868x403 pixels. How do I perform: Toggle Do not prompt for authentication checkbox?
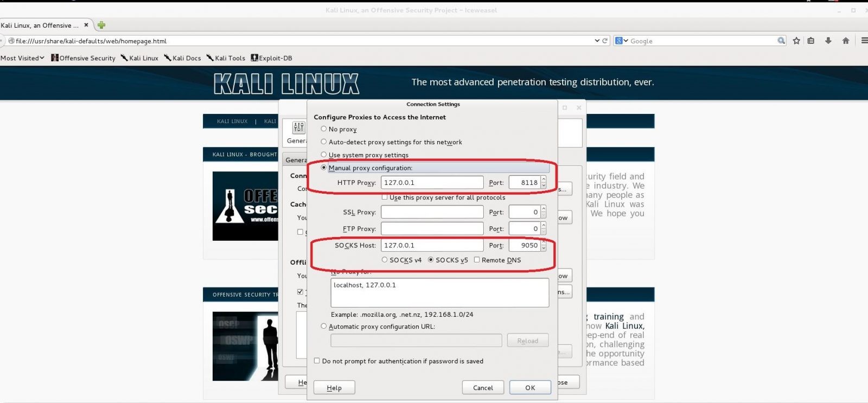tap(317, 361)
